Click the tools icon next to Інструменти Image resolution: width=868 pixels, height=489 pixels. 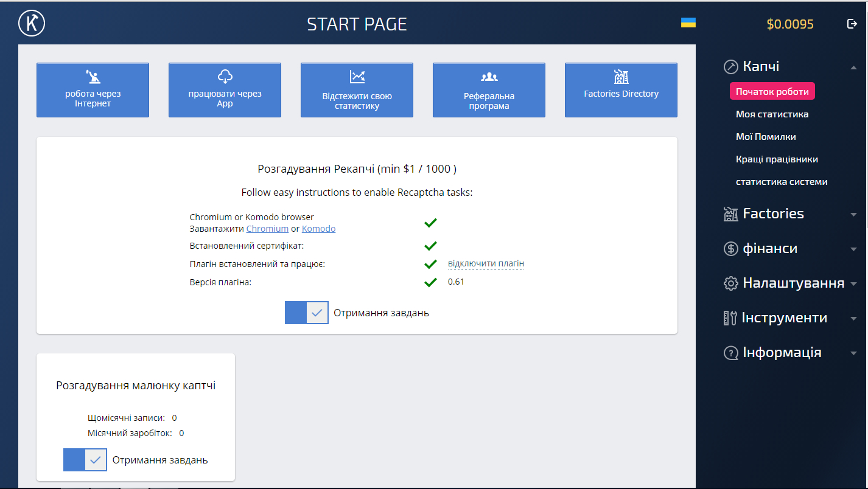pyautogui.click(x=730, y=318)
